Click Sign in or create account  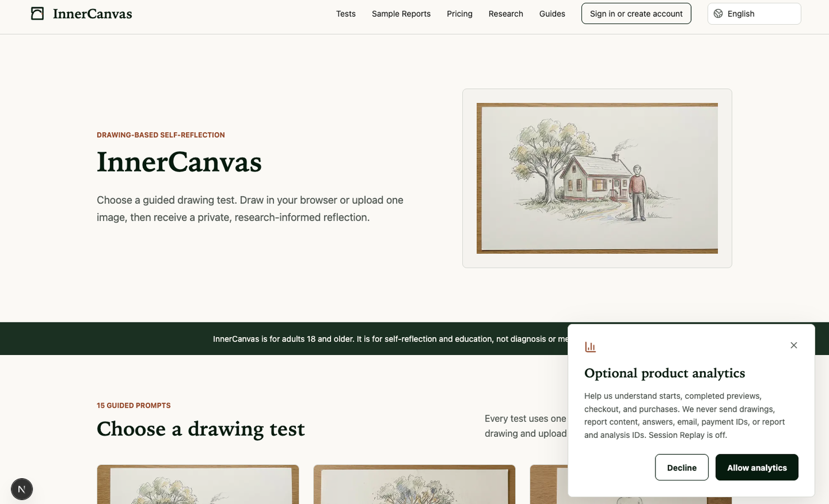[636, 13]
